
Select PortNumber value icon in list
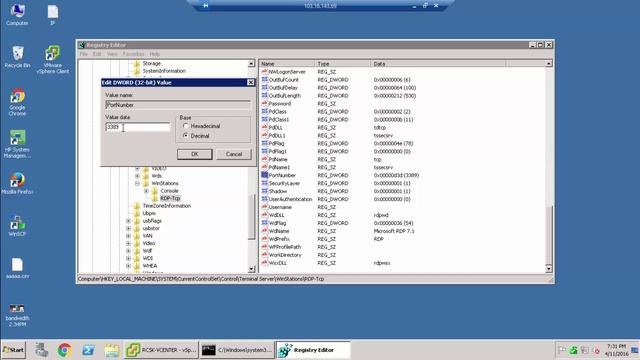click(x=264, y=175)
